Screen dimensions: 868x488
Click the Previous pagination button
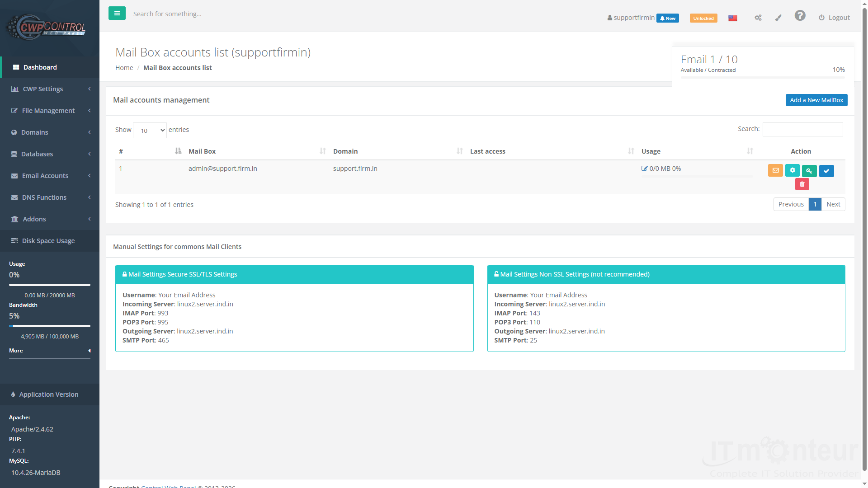click(x=791, y=204)
